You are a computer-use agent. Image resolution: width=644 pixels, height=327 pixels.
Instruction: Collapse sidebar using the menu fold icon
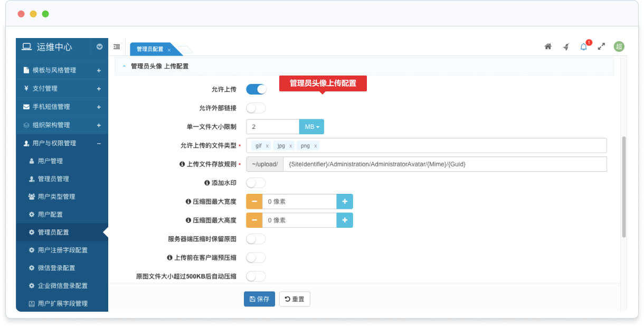tap(117, 46)
